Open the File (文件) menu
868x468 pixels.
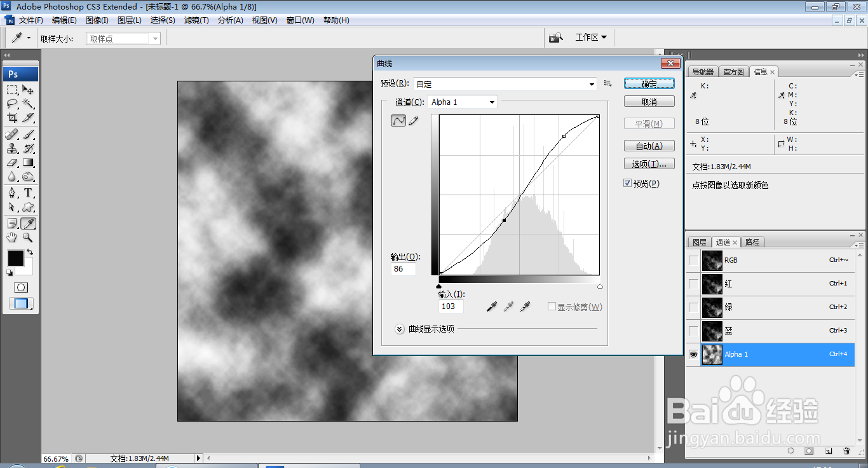tap(31, 20)
